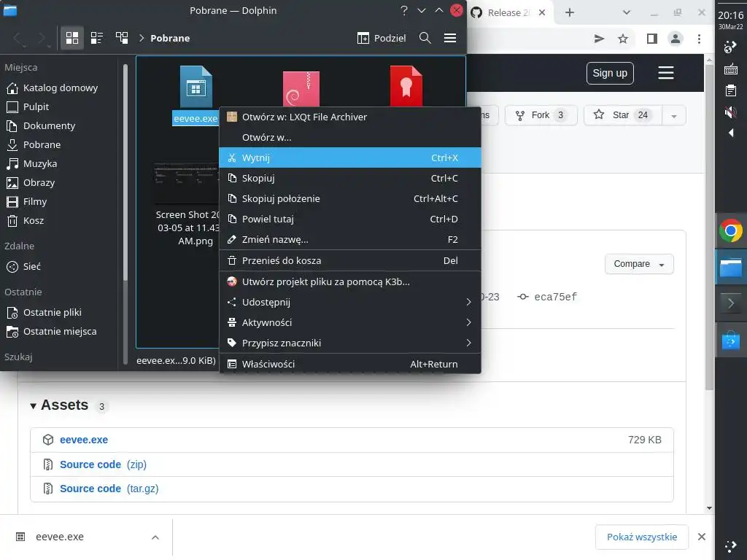The width and height of the screenshot is (747, 560).
Task: Click the Podziel split view button
Action: [x=382, y=38]
